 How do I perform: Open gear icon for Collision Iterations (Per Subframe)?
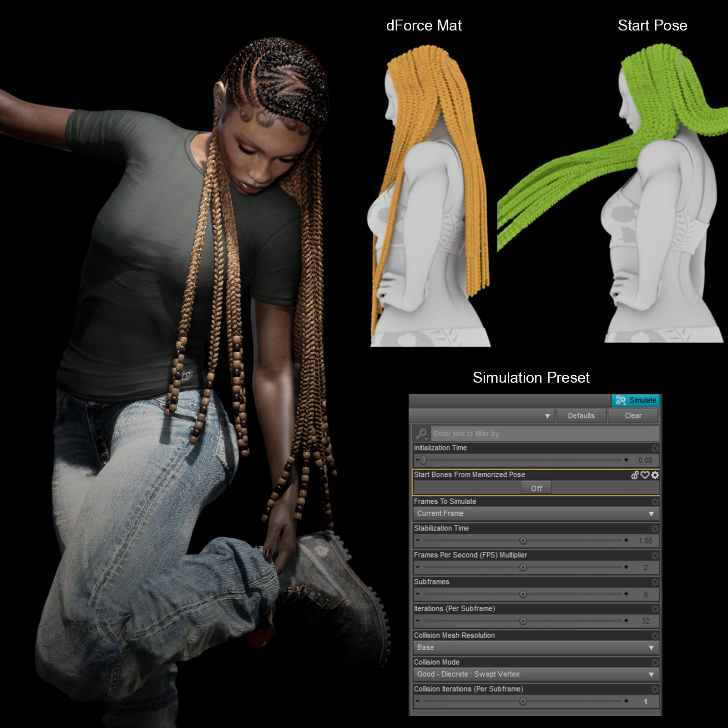pos(654,689)
